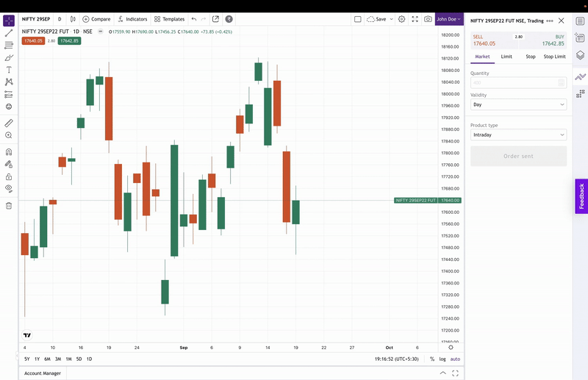Viewport: 588px width, 380px height.
Task: Hide all drawings with eye icon
Action: point(9,189)
